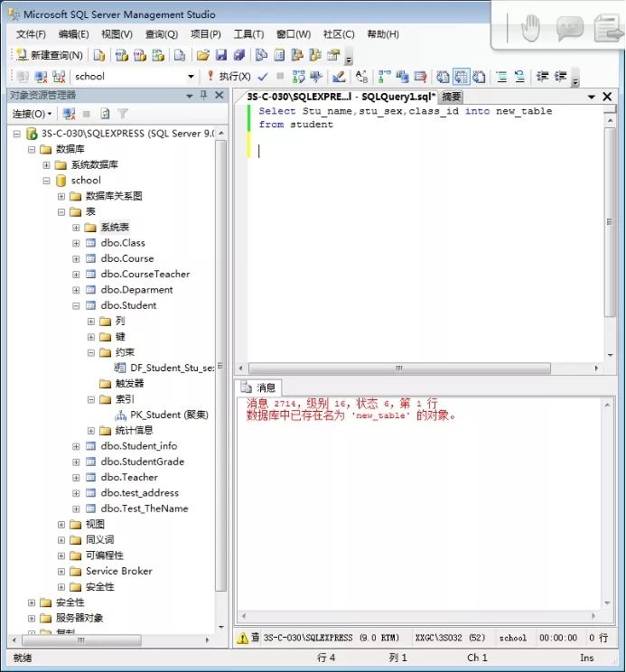
Task: Expand the dbo.Class table node
Action: pyautogui.click(x=76, y=244)
